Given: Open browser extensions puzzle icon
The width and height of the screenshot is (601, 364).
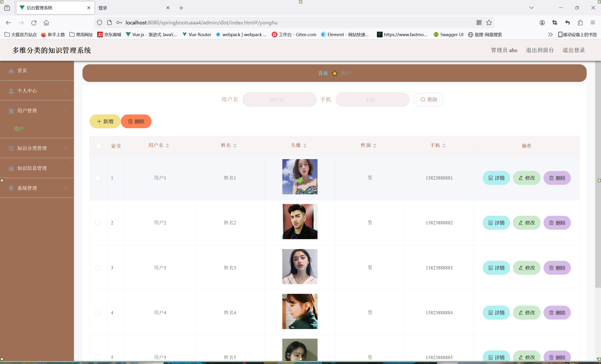Looking at the screenshot, I should [580, 23].
